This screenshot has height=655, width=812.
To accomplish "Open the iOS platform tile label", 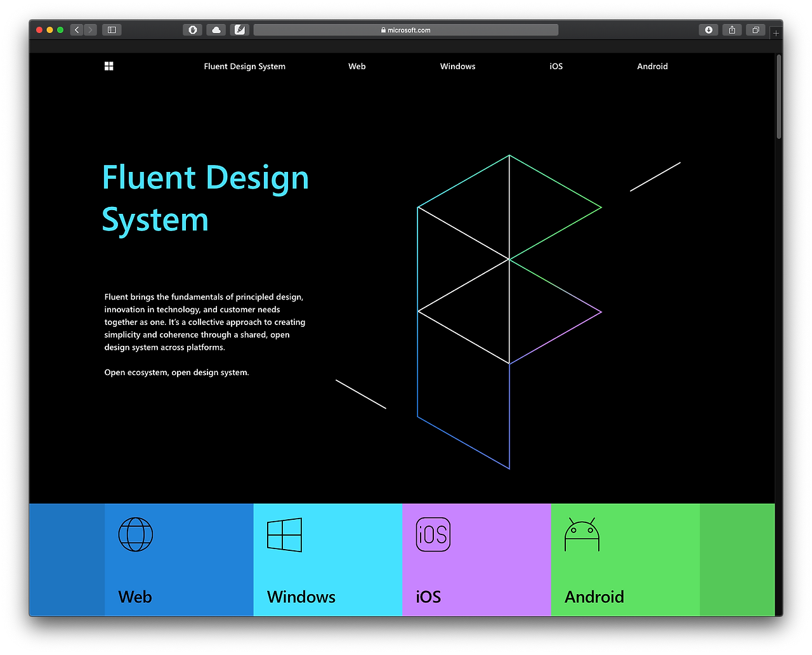I will [x=428, y=597].
